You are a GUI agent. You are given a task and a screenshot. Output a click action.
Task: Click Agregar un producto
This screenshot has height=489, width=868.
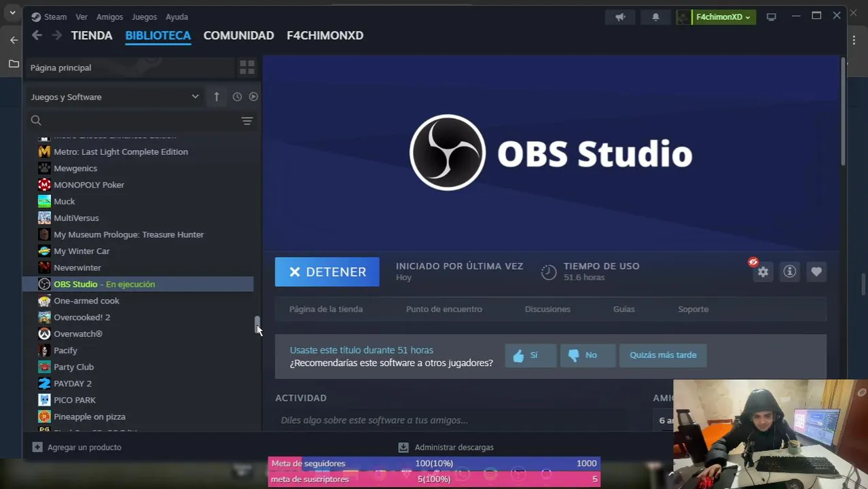[x=77, y=448]
